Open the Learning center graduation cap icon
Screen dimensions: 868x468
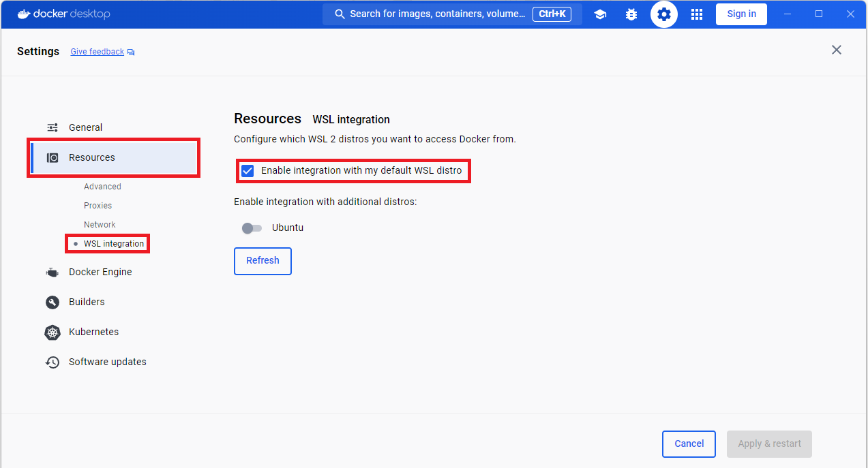pos(600,14)
